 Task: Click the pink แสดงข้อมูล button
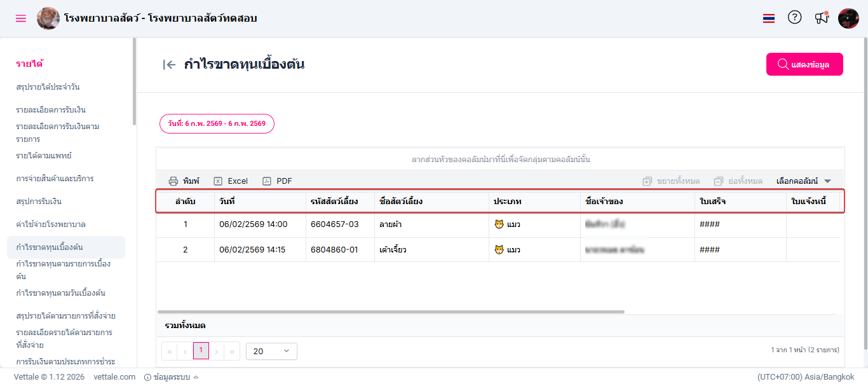[804, 64]
